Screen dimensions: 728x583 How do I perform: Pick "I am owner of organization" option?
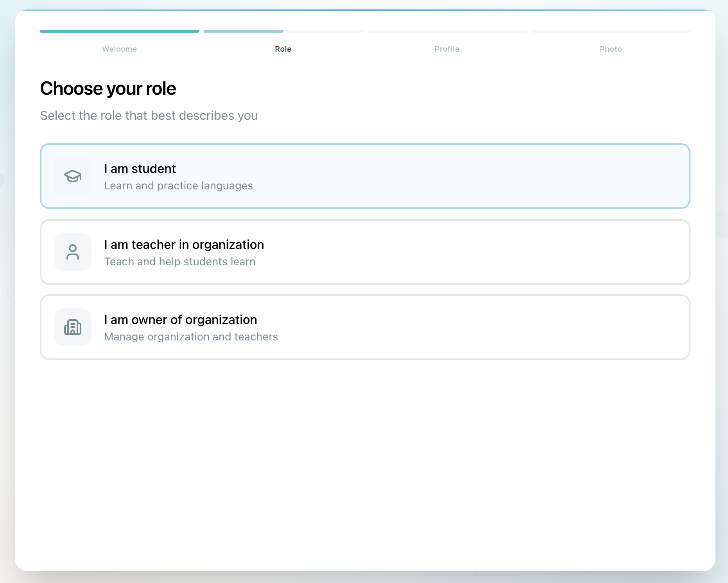[180, 320]
